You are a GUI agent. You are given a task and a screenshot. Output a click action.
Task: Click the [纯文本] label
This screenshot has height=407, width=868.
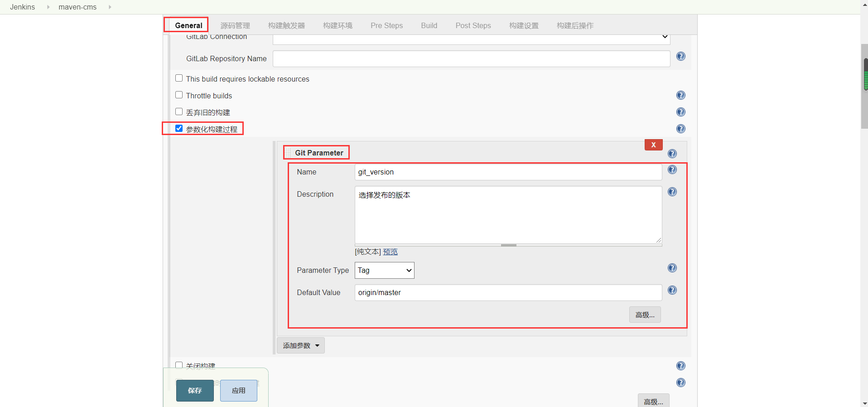pyautogui.click(x=368, y=252)
